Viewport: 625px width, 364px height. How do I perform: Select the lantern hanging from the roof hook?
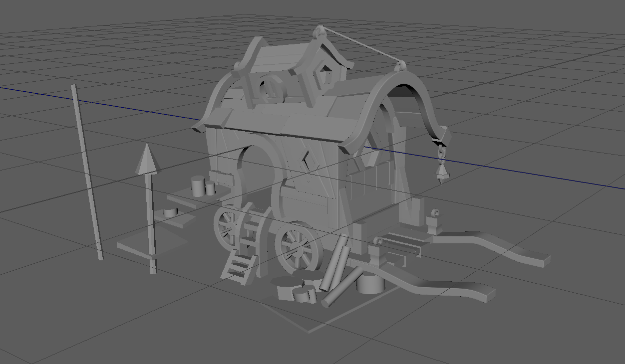point(442,172)
